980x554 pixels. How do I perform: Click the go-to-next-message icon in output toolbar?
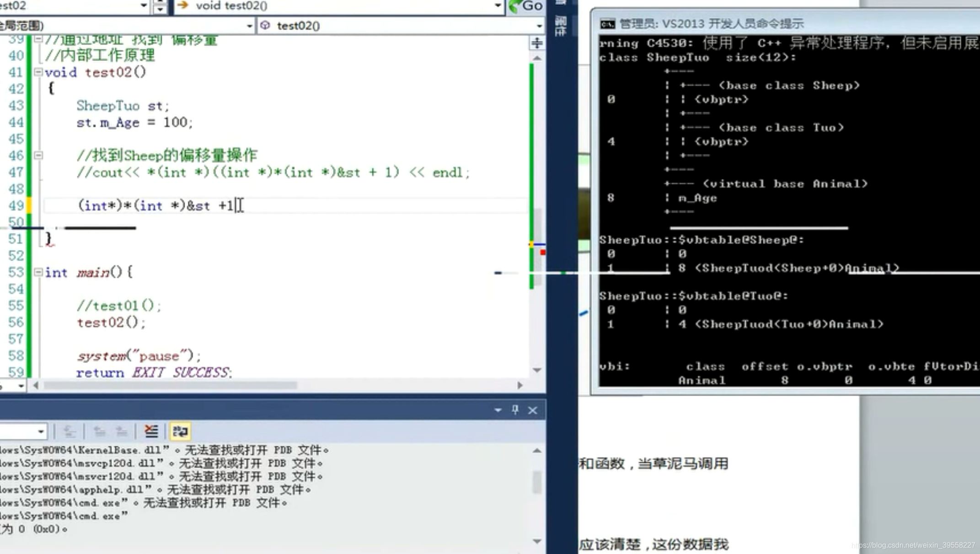pyautogui.click(x=121, y=431)
